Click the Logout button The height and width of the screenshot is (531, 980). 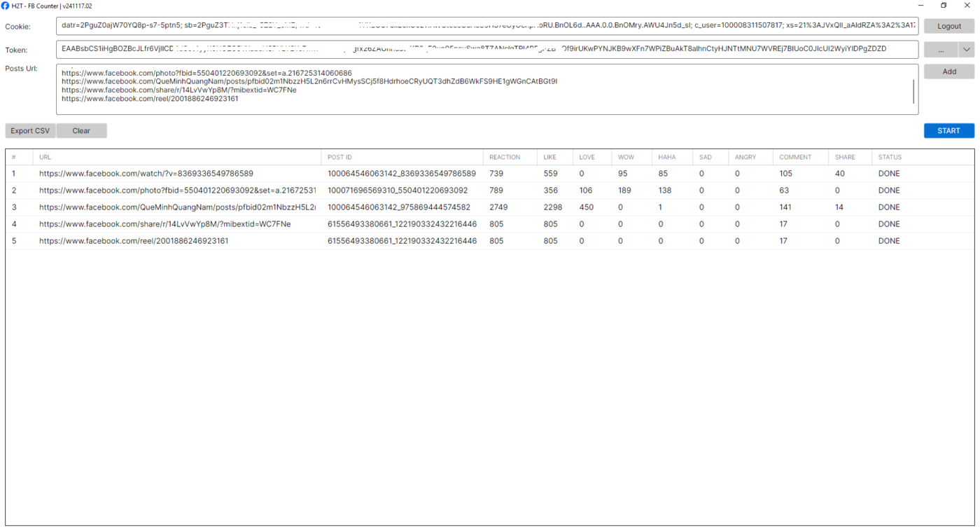pos(949,26)
